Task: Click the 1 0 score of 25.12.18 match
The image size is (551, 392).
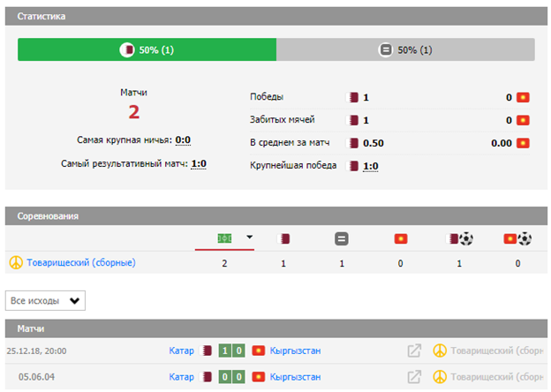Action: click(x=233, y=351)
